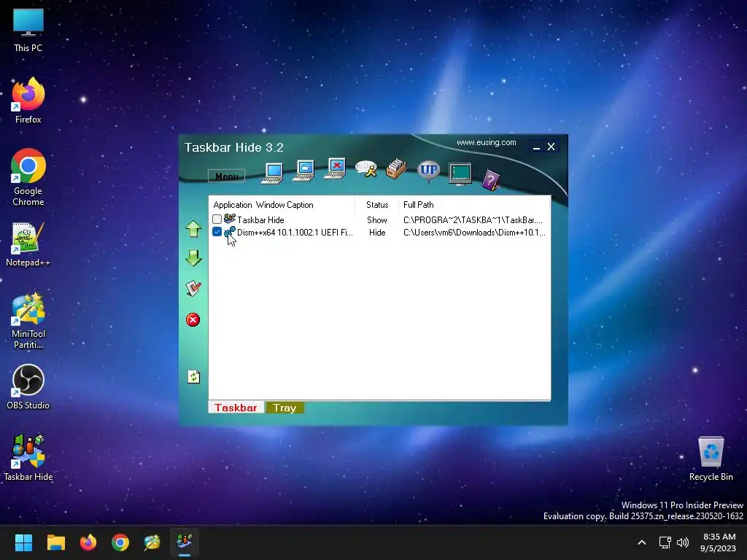Open the Windows Start menu
The height and width of the screenshot is (560, 747).
[x=23, y=542]
